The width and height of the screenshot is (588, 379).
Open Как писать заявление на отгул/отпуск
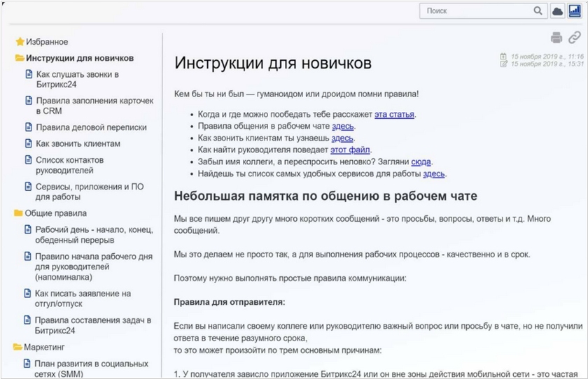coord(83,299)
